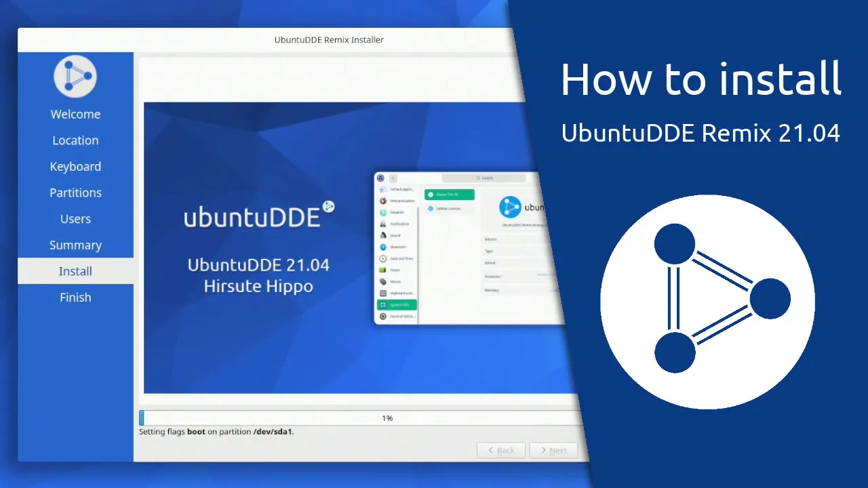868x488 pixels.
Task: Click the Default Applications icon in the settings preview
Action: coord(383,190)
